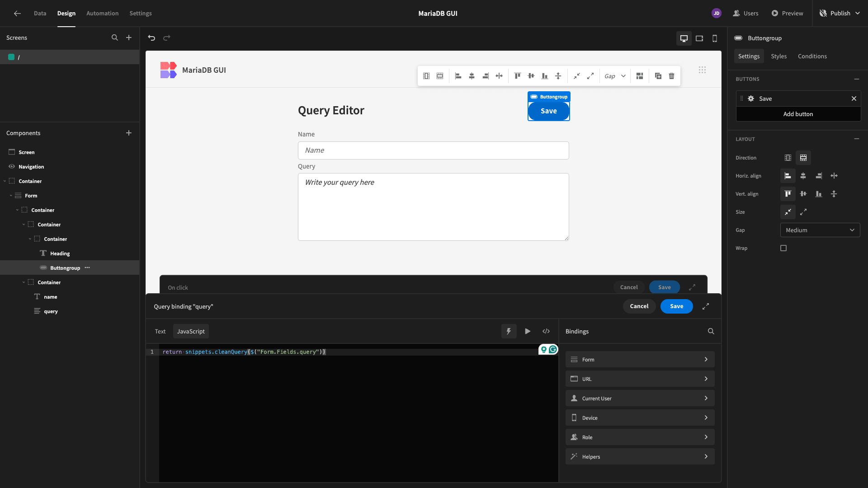This screenshot has height=488, width=868.
Task: Switch to desktop preview icon
Action: click(684, 38)
